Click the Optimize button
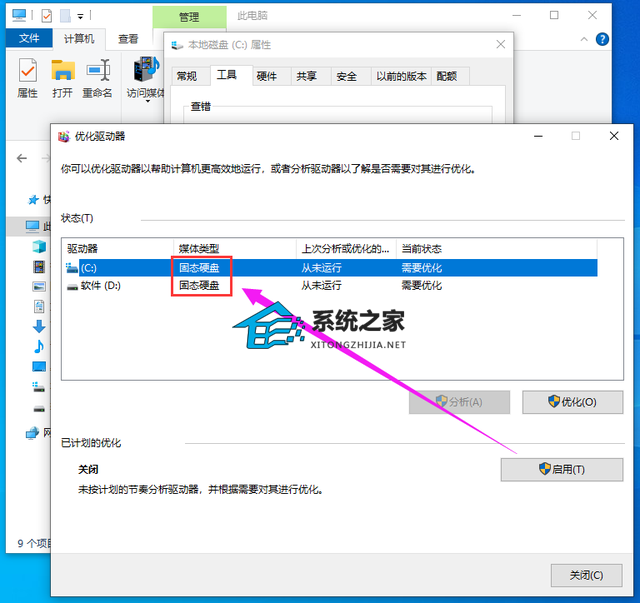The image size is (640, 603). pyautogui.click(x=573, y=402)
